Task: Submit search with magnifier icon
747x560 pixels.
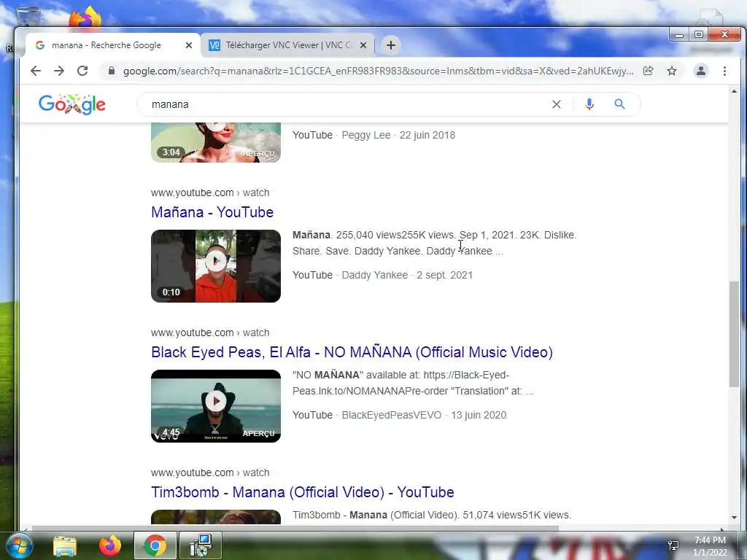Action: tap(619, 104)
